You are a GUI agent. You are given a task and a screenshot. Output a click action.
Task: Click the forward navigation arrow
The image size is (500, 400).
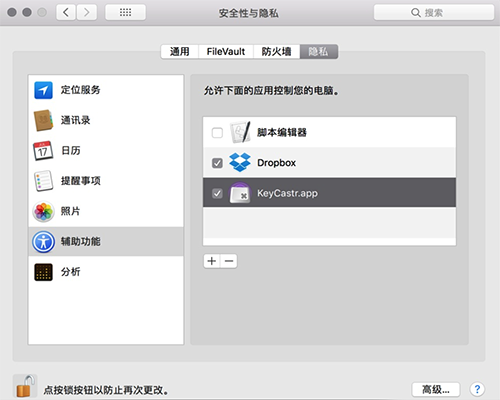87,13
